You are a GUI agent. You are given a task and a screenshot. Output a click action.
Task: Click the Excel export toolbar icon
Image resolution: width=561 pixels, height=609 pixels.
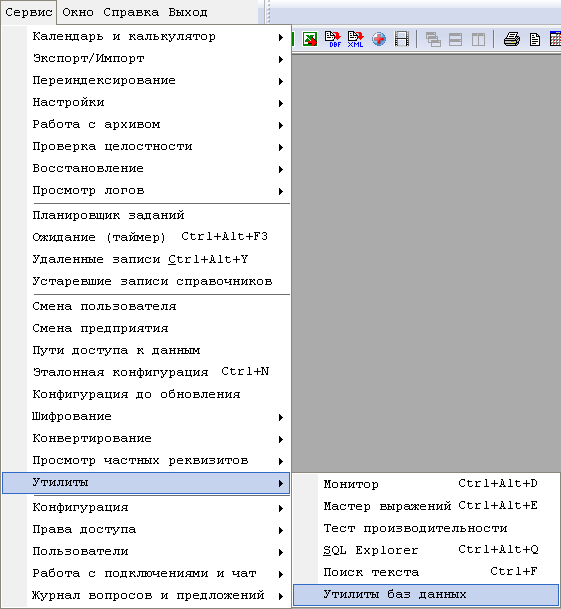[x=310, y=39]
